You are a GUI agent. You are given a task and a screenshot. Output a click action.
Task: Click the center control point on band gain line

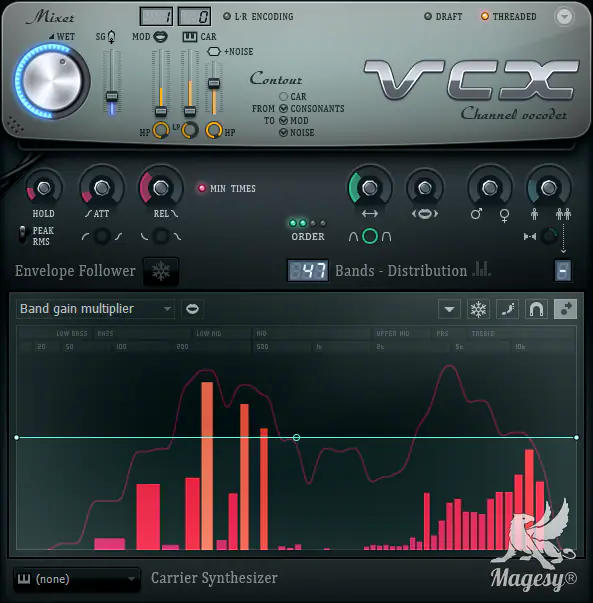296,437
